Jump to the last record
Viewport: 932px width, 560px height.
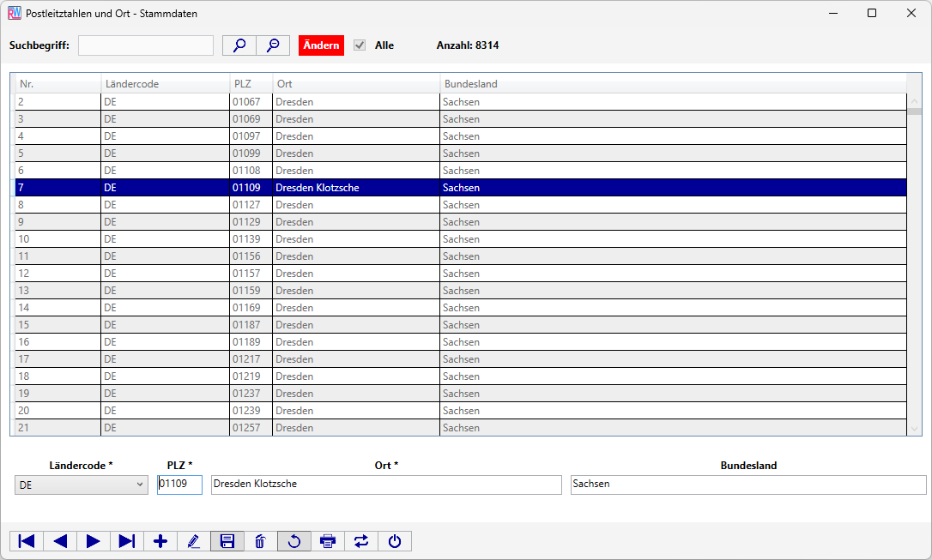click(x=127, y=541)
